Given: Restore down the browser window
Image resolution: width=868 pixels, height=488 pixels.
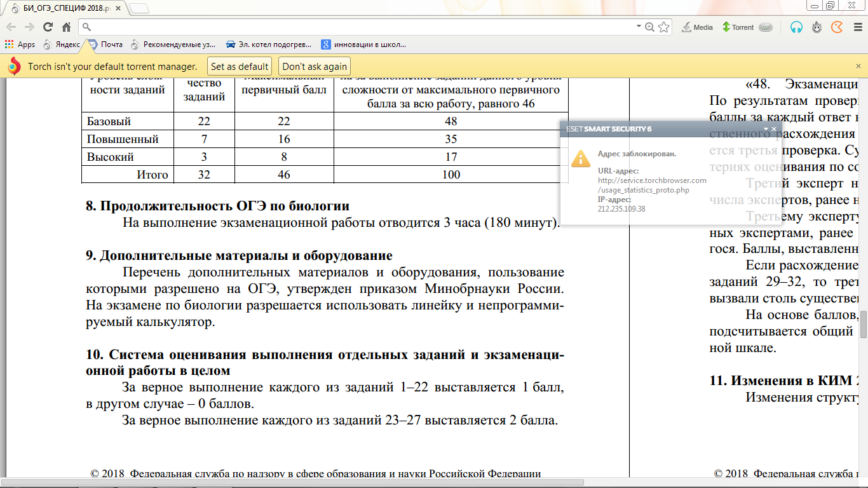Looking at the screenshot, I should [831, 6].
